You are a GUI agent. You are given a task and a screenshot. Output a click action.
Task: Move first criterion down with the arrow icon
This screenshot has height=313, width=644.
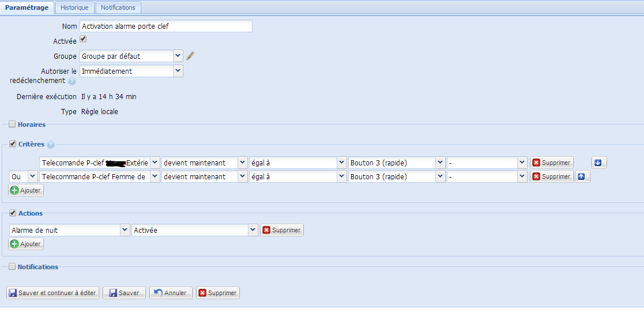pyautogui.click(x=598, y=163)
